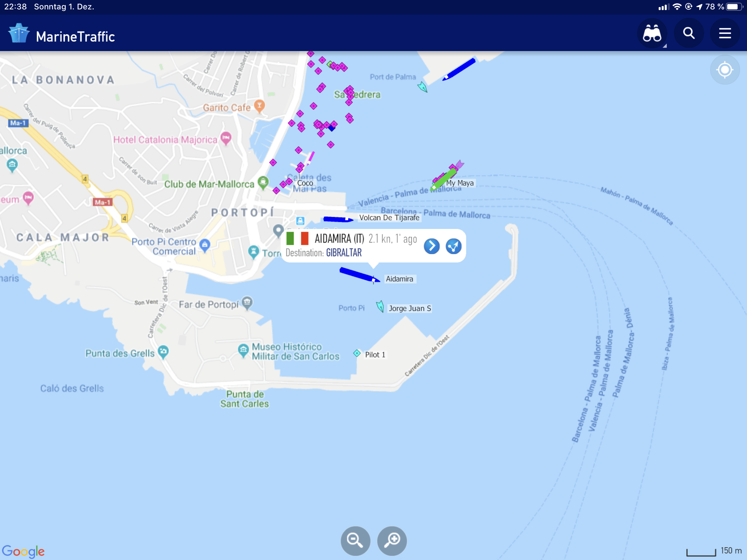The width and height of the screenshot is (747, 560).
Task: Select the blue Aidamira vessel marker
Action: click(x=359, y=275)
